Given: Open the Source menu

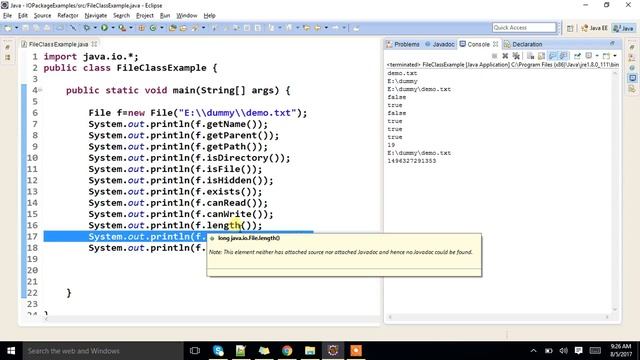Looking at the screenshot, I should coord(42,16).
